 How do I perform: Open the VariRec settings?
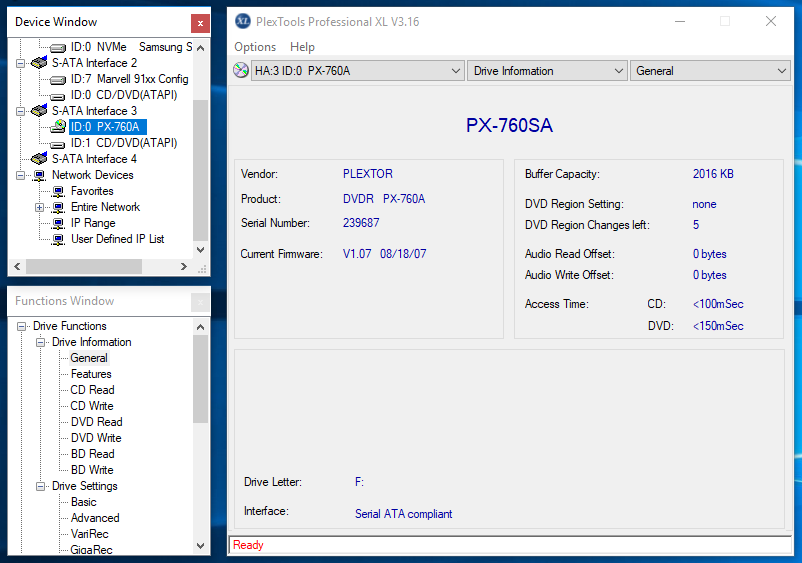tap(90, 533)
